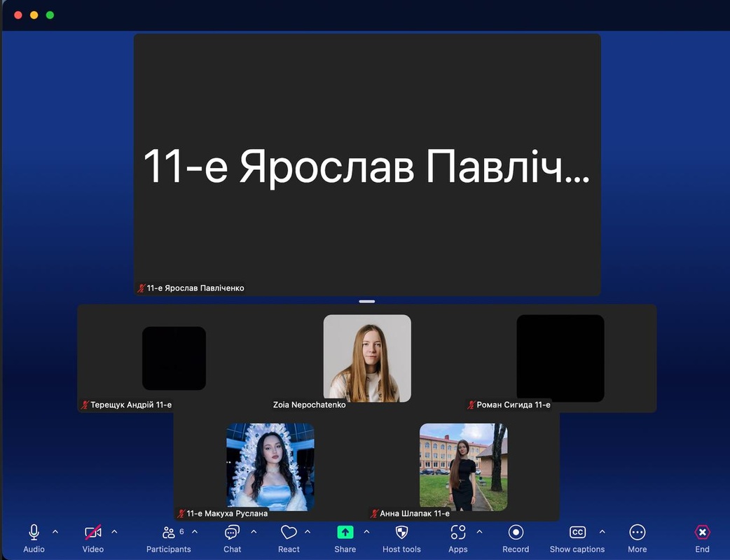Click the gallery resize handle below main video

click(x=366, y=302)
